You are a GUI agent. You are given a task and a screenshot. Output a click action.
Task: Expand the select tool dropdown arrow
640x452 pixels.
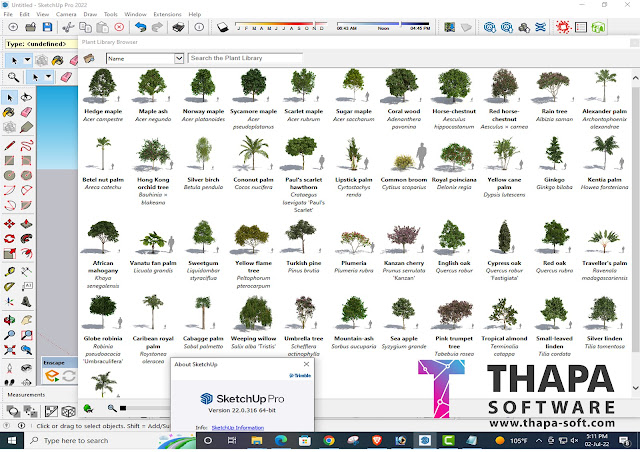point(27,60)
